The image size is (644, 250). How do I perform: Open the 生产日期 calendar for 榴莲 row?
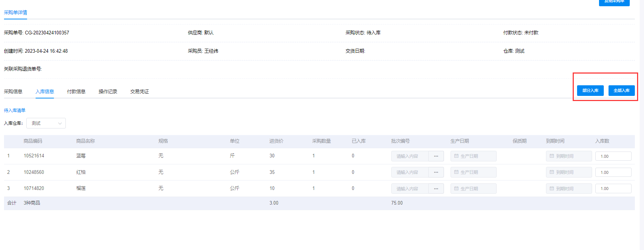click(473, 189)
